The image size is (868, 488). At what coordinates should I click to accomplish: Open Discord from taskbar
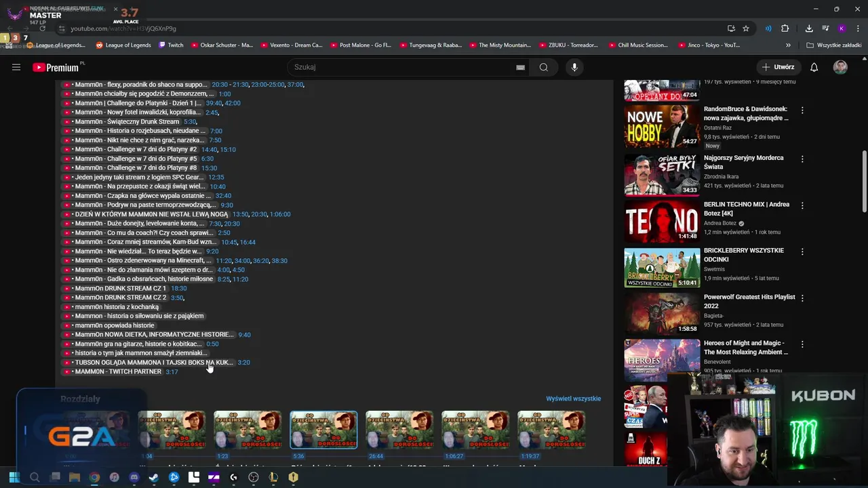click(x=134, y=477)
